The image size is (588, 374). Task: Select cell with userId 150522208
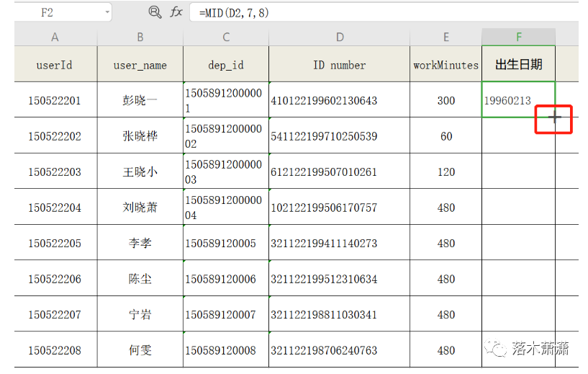coord(55,349)
